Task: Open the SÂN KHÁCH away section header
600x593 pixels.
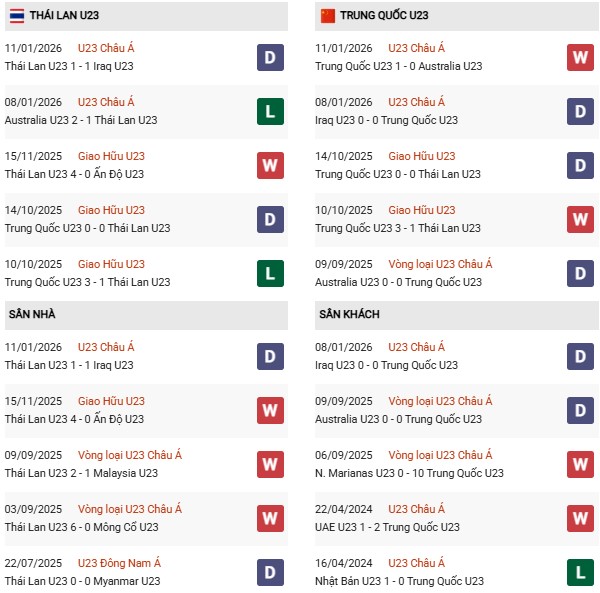Action: (349, 314)
